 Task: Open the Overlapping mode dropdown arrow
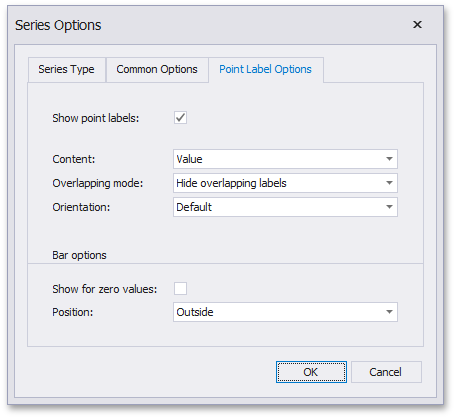pos(389,183)
